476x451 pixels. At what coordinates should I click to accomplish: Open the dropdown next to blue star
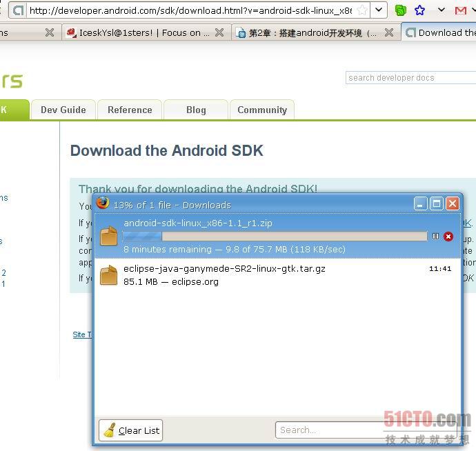tap(442, 10)
